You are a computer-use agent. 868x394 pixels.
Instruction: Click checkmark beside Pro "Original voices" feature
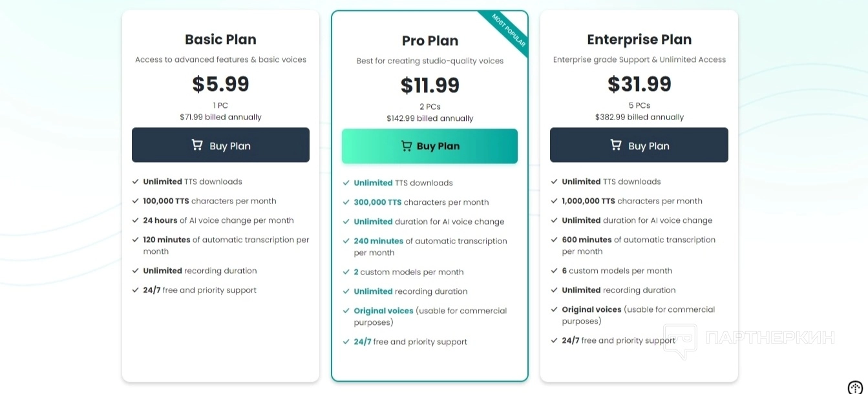pos(346,311)
